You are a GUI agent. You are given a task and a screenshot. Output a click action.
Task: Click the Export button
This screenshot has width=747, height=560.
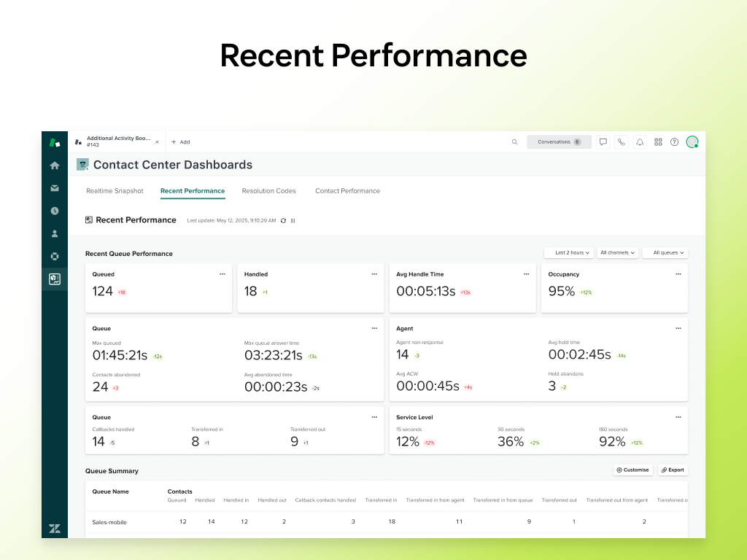(673, 470)
